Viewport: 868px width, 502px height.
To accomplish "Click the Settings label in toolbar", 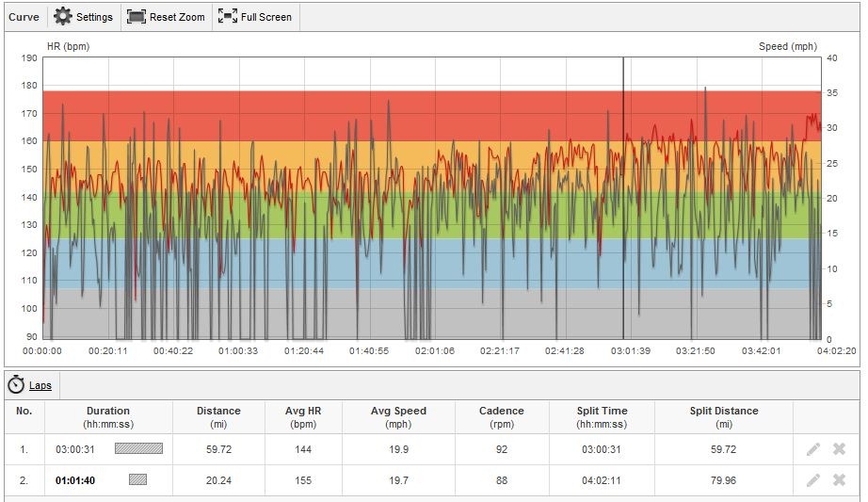I will (94, 17).
